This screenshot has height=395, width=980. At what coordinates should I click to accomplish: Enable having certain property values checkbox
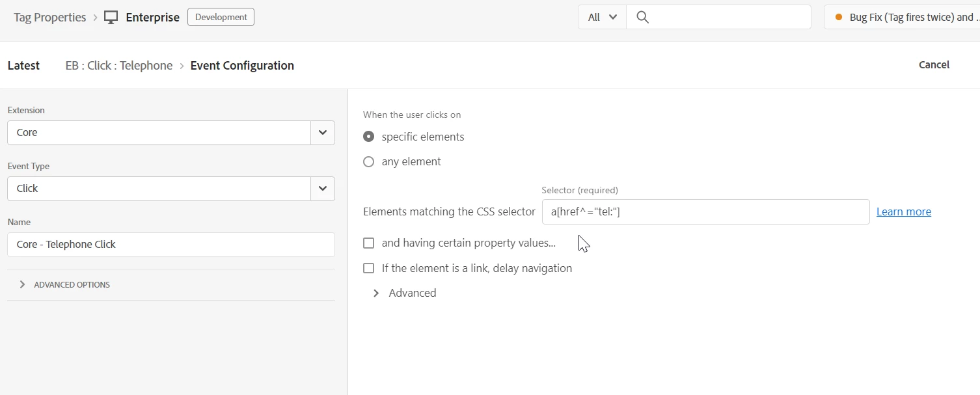pyautogui.click(x=369, y=243)
